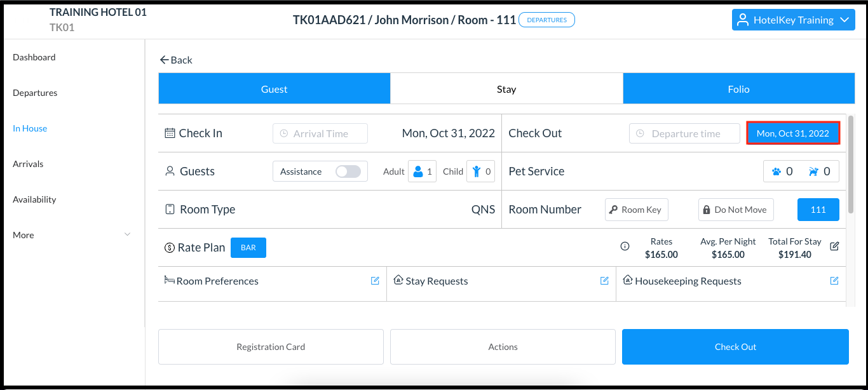868x390 pixels.
Task: Click the dog pet service icon
Action: [813, 171]
